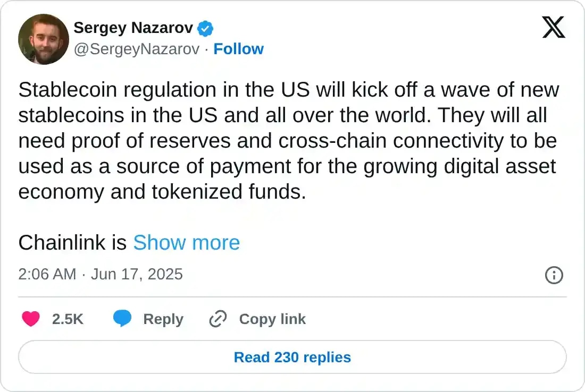Click the Copy link text label
Image resolution: width=585 pixels, height=392 pixels.
(272, 319)
